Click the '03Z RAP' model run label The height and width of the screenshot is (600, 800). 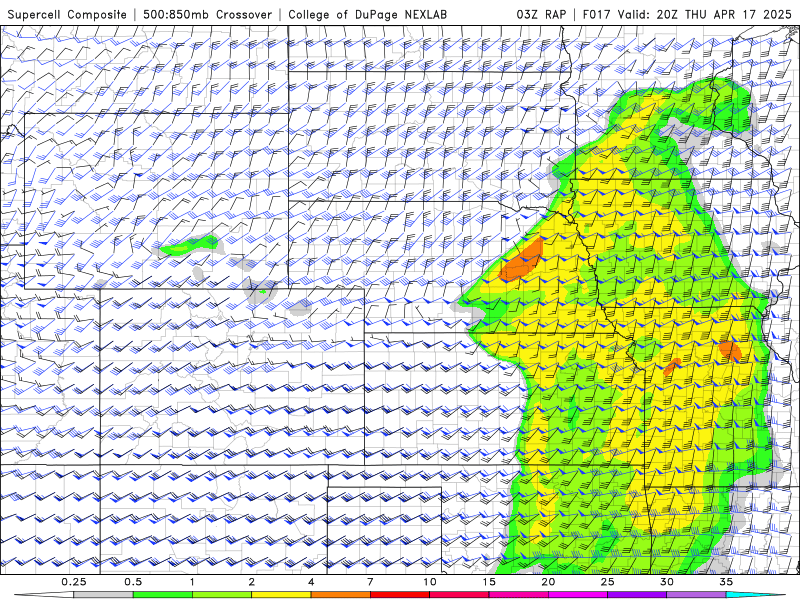click(x=541, y=14)
